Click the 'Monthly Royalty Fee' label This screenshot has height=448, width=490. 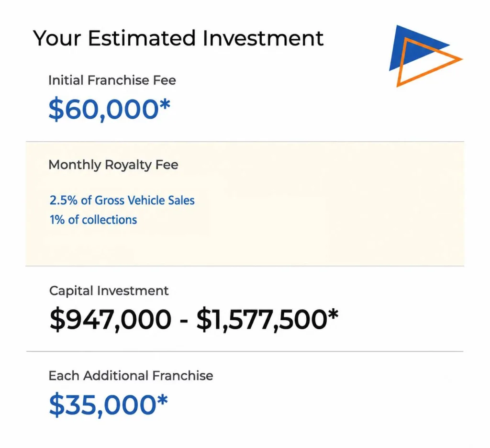[x=113, y=165]
